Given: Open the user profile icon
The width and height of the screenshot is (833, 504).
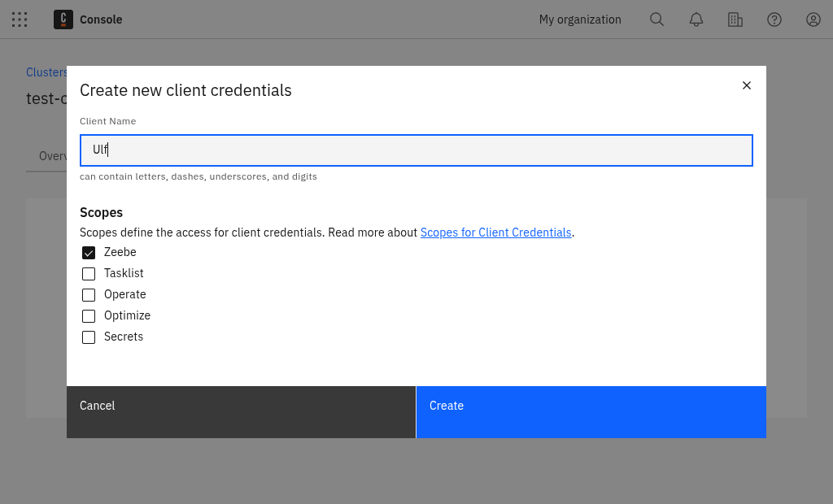Looking at the screenshot, I should point(813,20).
